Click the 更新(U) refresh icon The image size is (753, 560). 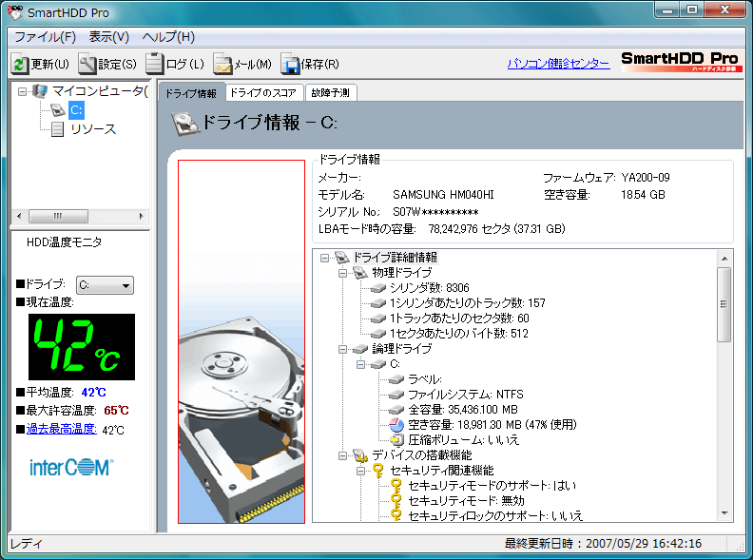tap(20, 64)
